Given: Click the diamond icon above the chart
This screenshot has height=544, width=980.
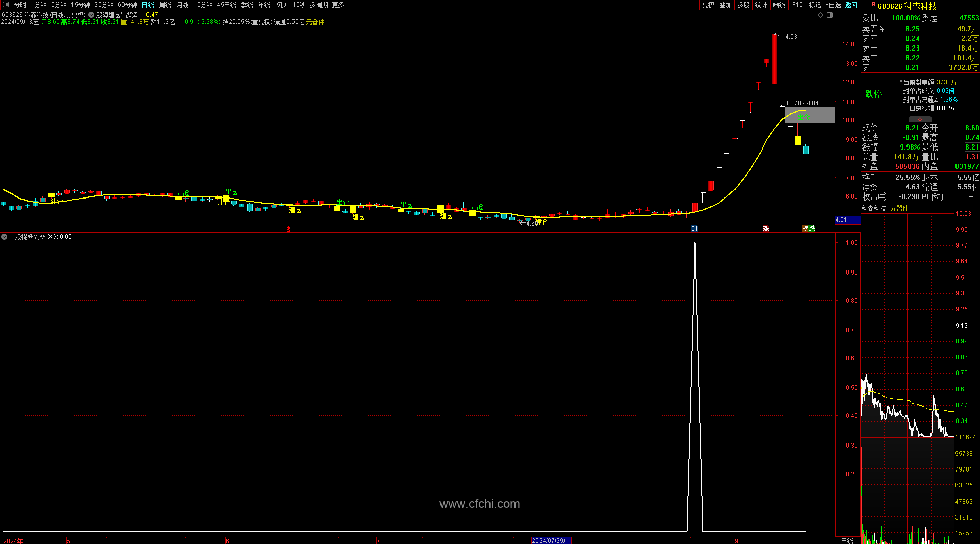Looking at the screenshot, I should click(821, 15).
